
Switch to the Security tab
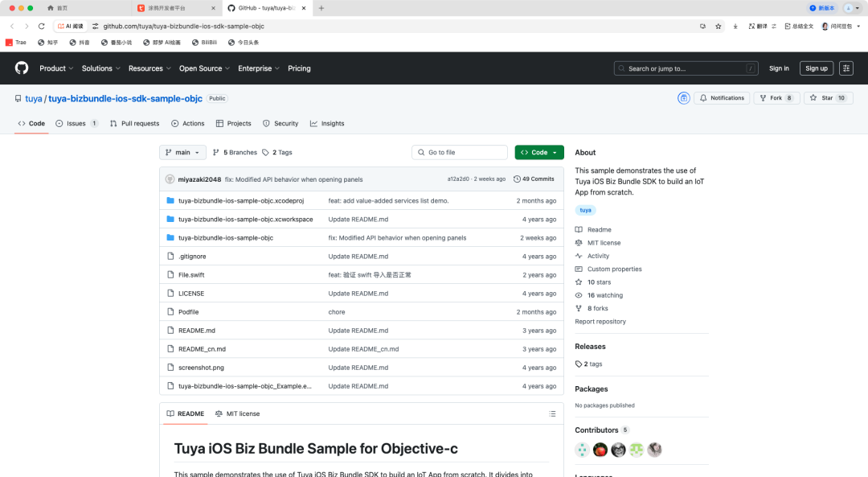point(280,124)
